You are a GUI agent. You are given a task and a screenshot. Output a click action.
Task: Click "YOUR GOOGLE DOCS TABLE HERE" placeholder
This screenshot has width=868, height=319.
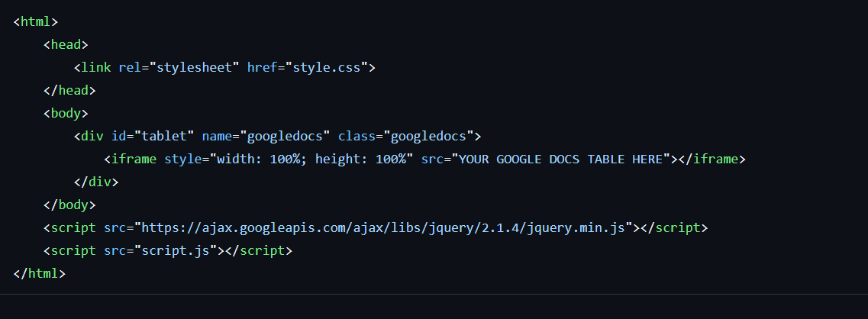561,159
